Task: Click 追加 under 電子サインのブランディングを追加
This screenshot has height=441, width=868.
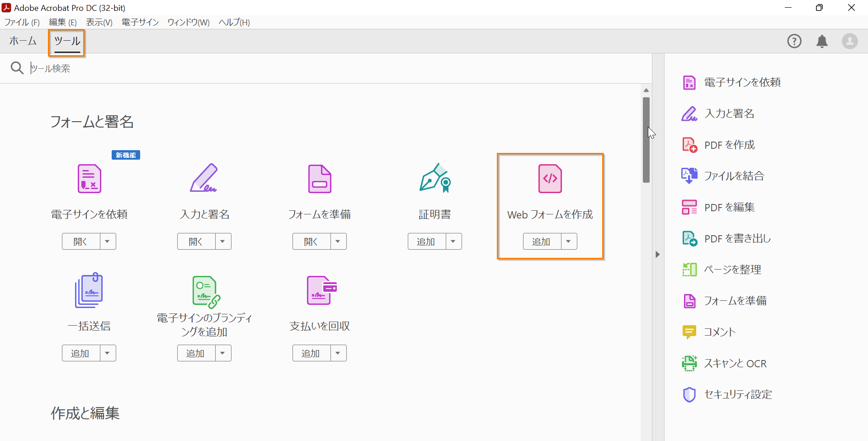Action: coord(195,353)
